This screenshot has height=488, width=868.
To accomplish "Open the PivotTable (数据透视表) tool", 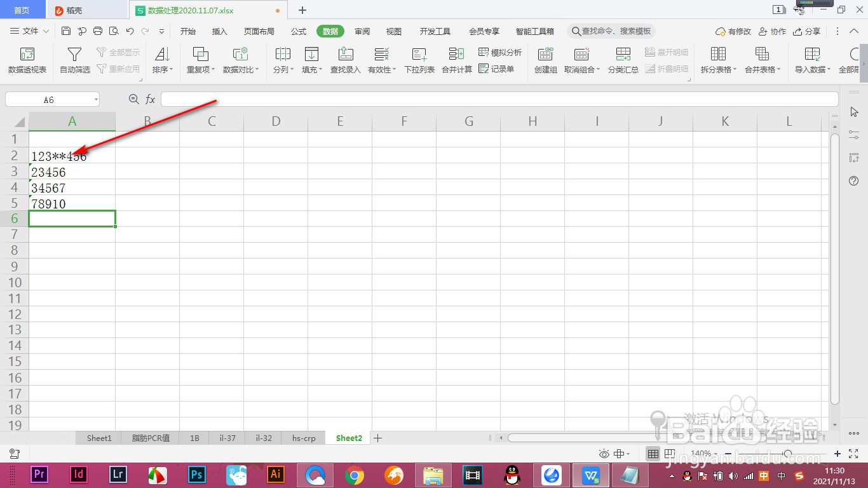I will 27,60.
